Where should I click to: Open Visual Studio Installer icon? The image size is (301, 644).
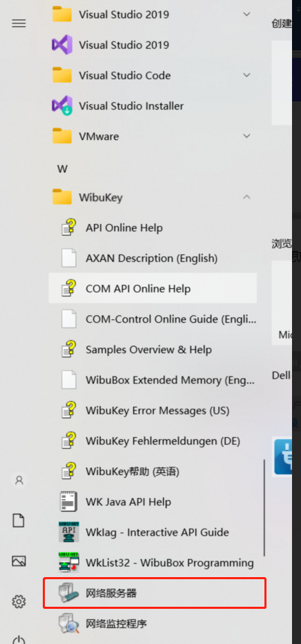(62, 105)
